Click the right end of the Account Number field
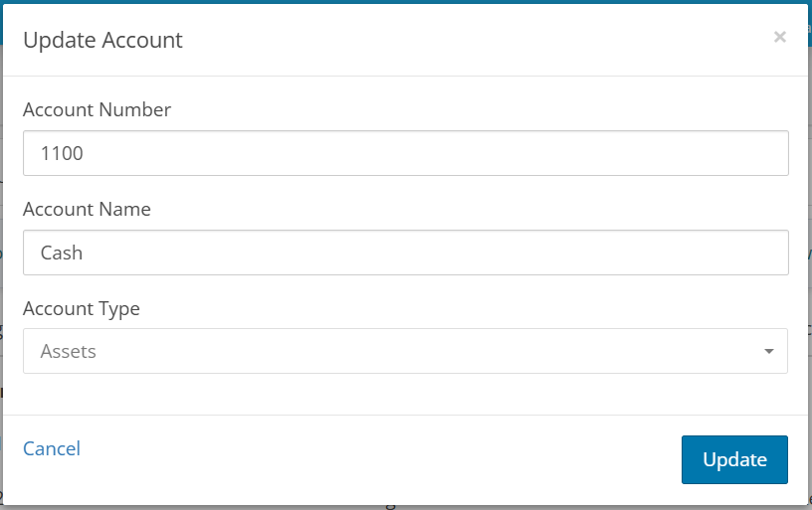The width and height of the screenshot is (812, 510). pos(766,153)
